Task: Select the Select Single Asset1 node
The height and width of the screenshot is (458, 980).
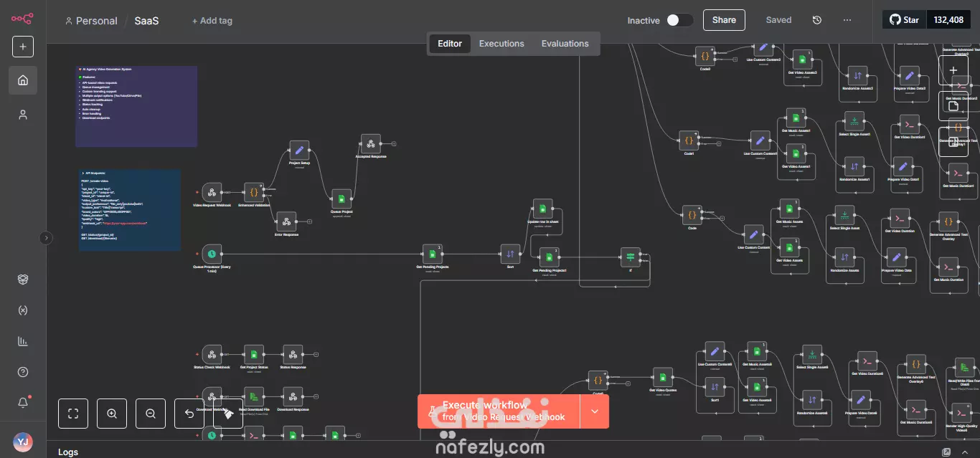Action: click(x=853, y=120)
